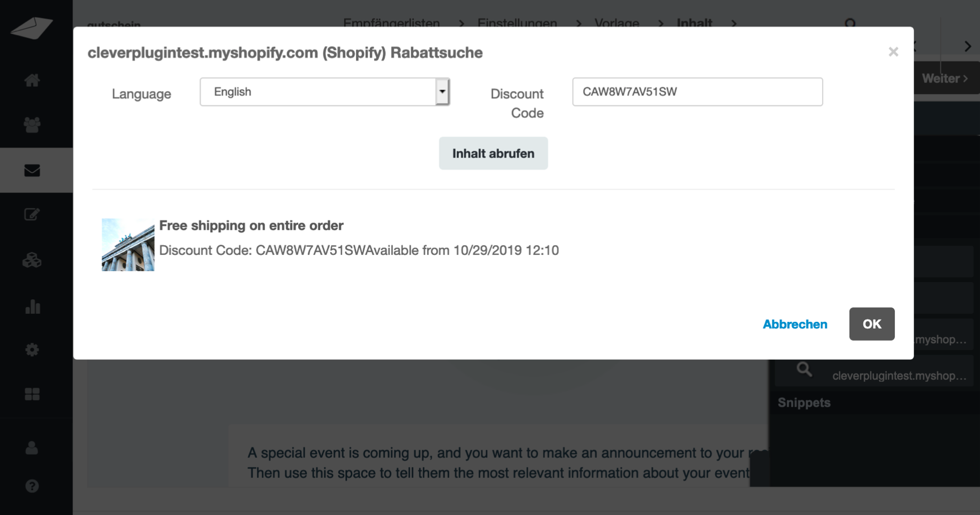
Task: Close the Rabattsuche dialog
Action: coord(893,52)
